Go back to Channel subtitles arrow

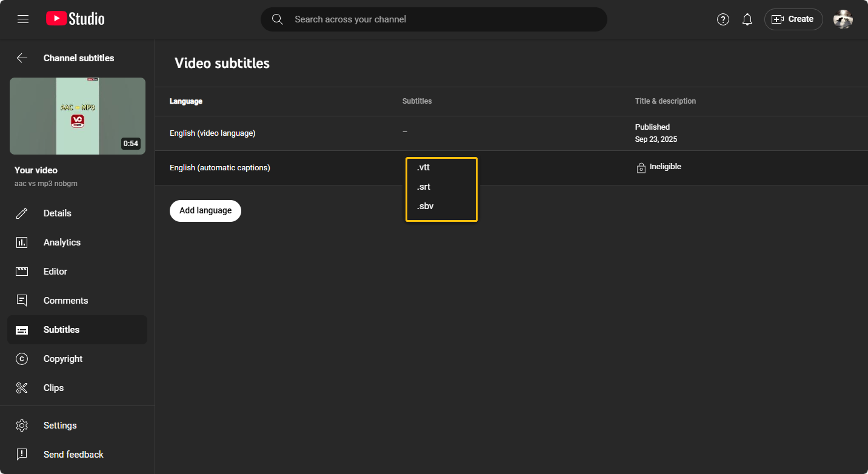(x=22, y=58)
